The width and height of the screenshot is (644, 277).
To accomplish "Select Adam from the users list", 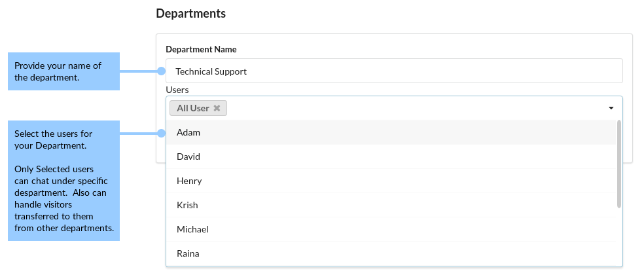I will click(x=391, y=132).
